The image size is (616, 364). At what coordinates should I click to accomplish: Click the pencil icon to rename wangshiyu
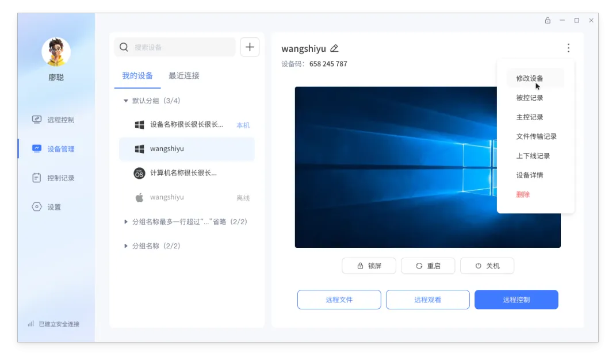pyautogui.click(x=334, y=48)
